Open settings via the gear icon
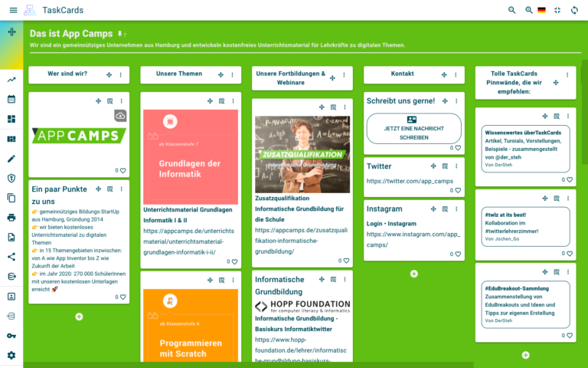 point(11,355)
